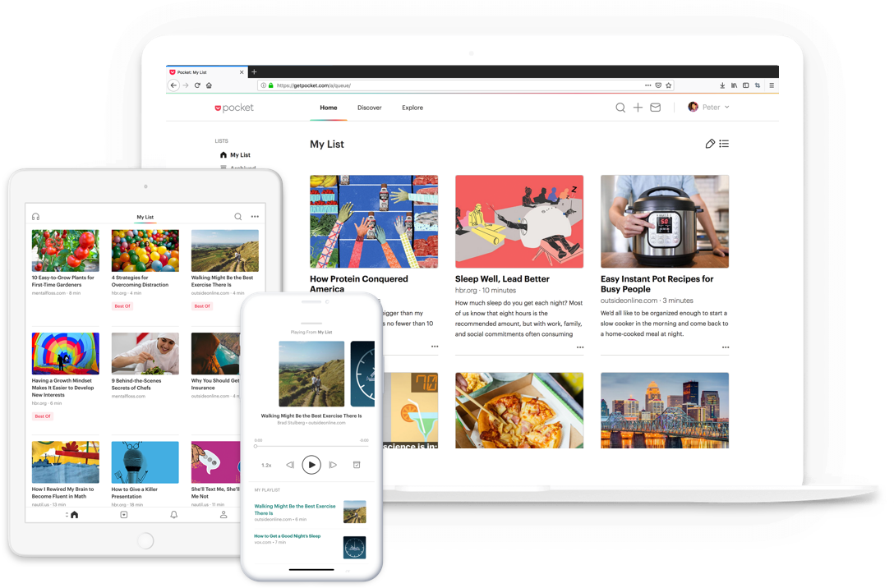Toggle list view layout icon
Viewport: 894px width, 588px height.
[x=724, y=144]
